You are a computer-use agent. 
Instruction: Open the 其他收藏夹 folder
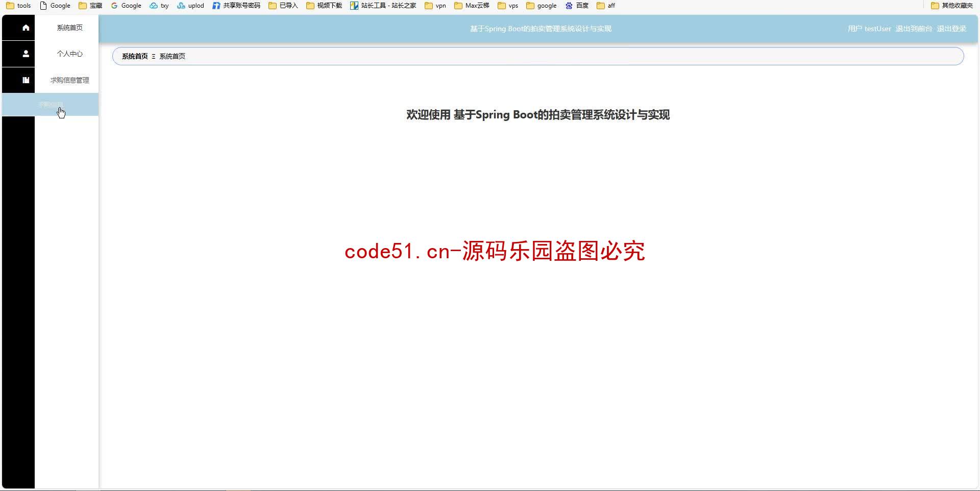(x=952, y=6)
